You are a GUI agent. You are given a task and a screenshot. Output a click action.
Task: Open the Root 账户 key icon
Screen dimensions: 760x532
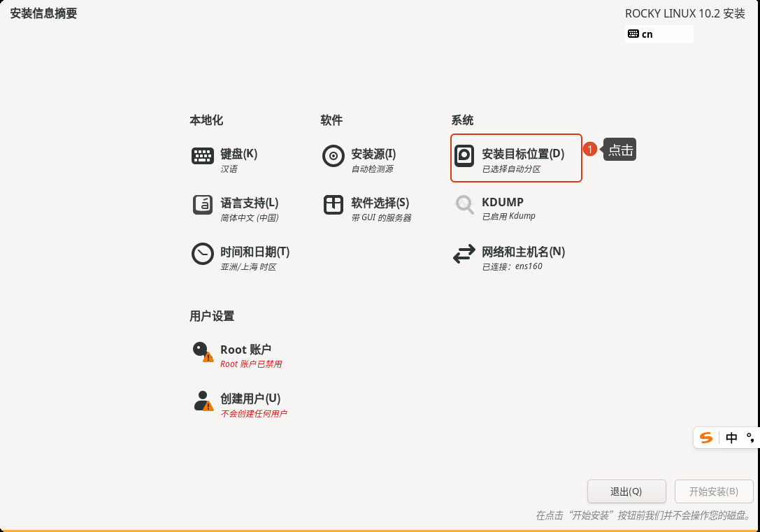[x=203, y=352]
